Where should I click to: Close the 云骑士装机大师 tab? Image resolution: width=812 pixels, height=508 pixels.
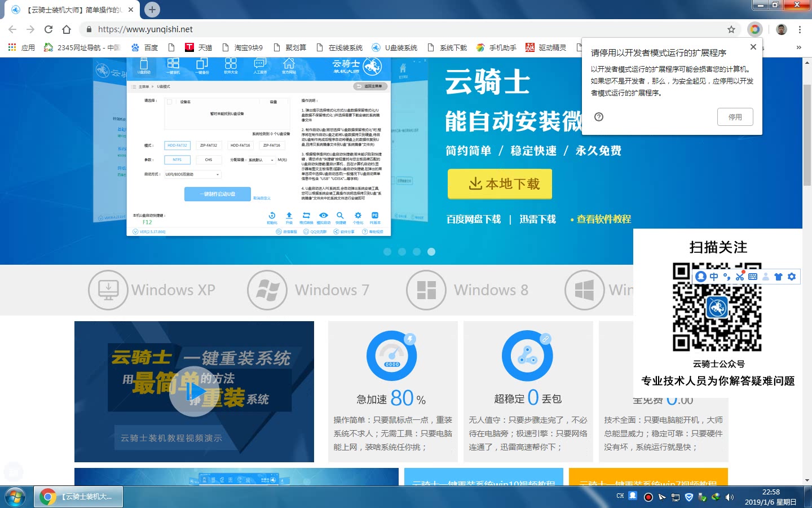(x=131, y=9)
